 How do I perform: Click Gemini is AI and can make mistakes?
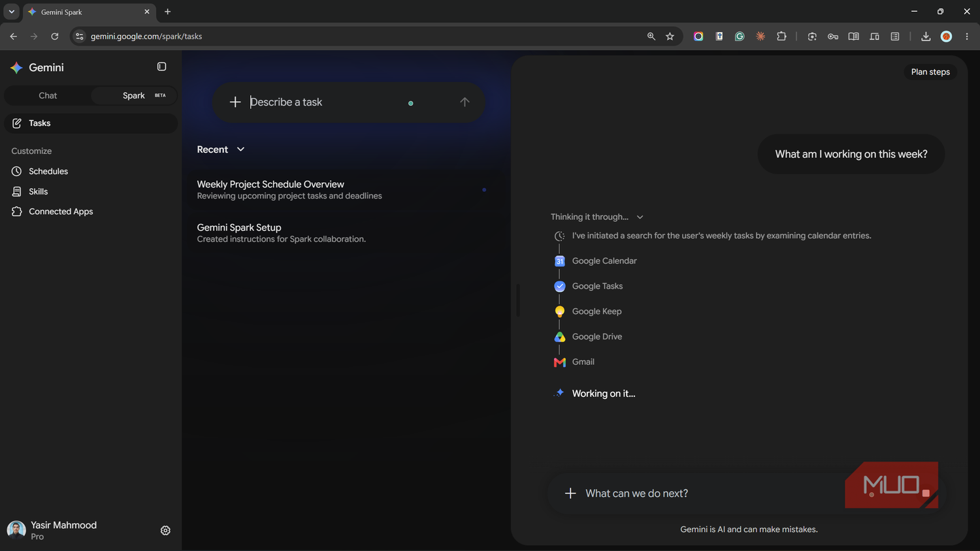click(749, 529)
